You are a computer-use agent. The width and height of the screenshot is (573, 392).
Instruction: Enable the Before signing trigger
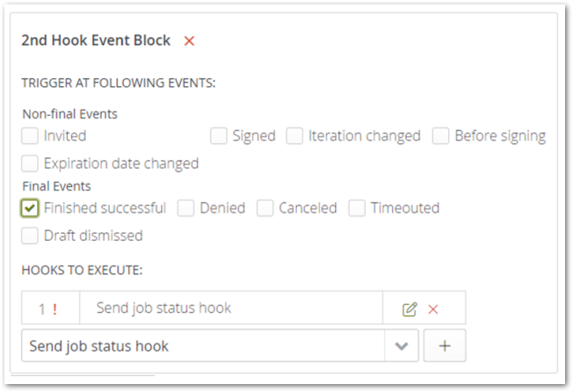point(441,136)
